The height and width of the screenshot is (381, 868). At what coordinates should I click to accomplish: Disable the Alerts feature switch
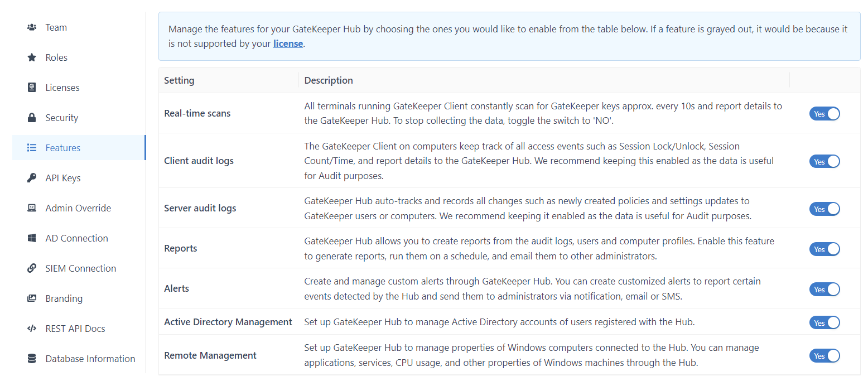point(824,289)
